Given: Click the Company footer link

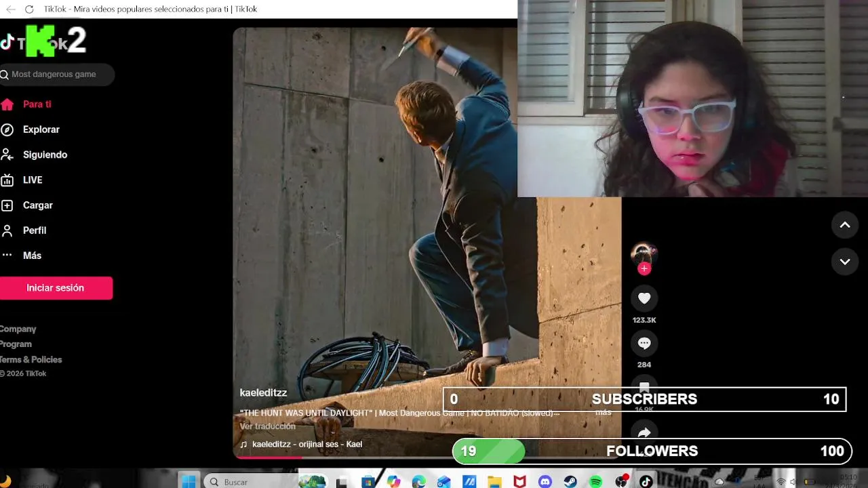Looking at the screenshot, I should (18, 329).
